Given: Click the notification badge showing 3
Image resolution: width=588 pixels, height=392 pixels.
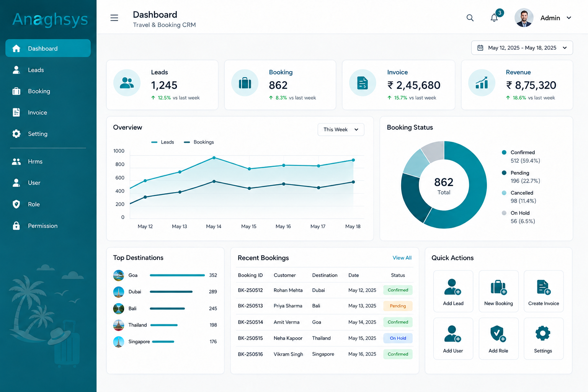Looking at the screenshot, I should point(500,13).
